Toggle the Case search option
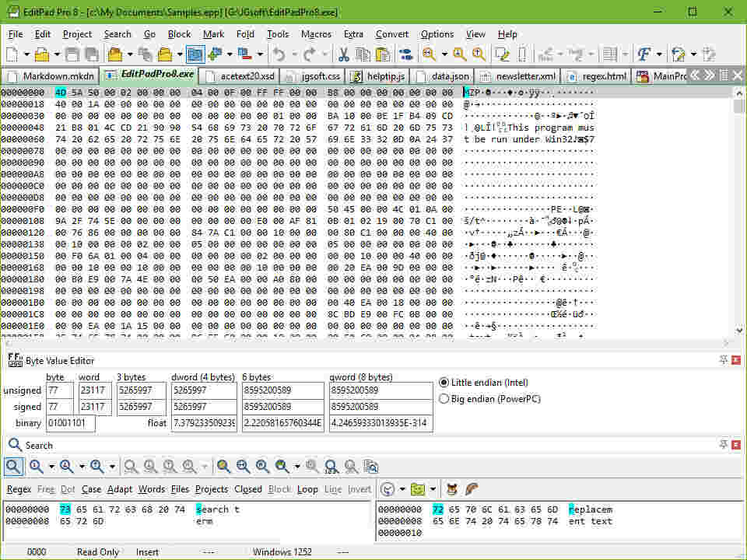 (x=91, y=489)
